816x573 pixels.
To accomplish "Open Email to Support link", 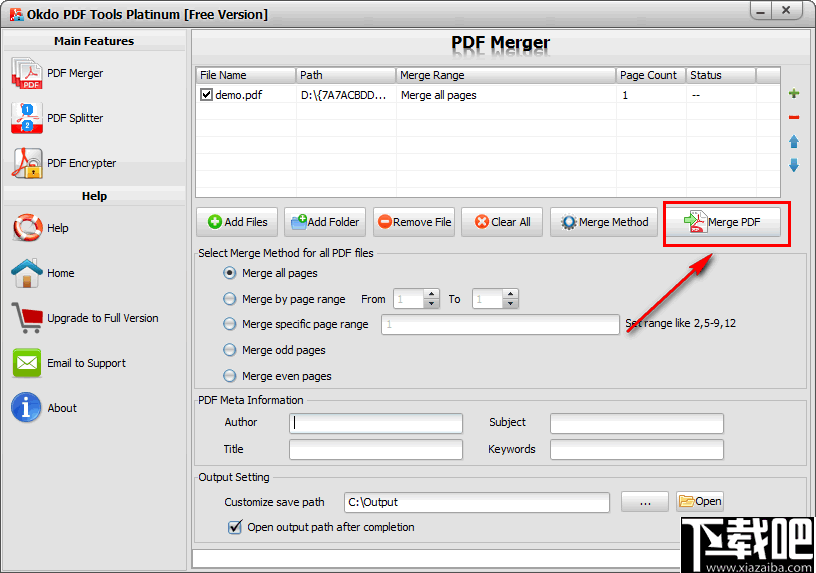I will tap(86, 363).
